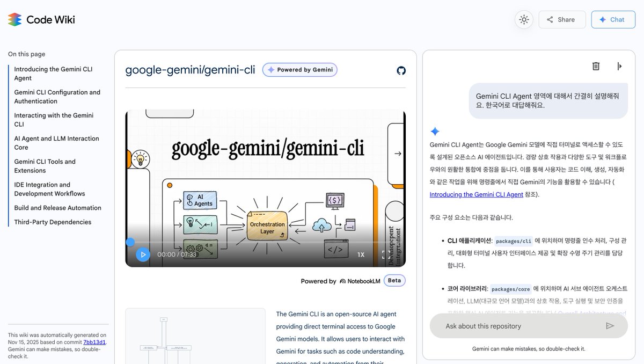Click the 'On this page' heading
Viewport: 644px width, 364px height.
26,54
